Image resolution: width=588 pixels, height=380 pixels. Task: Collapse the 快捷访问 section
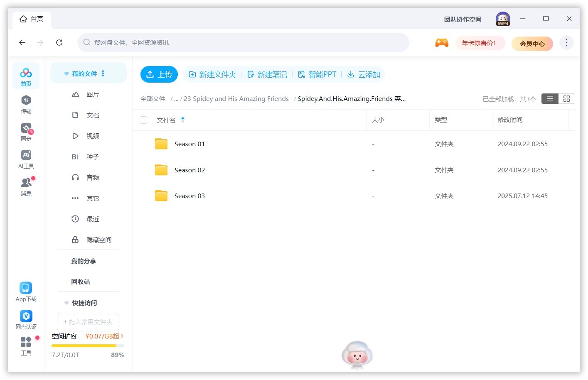pos(66,303)
